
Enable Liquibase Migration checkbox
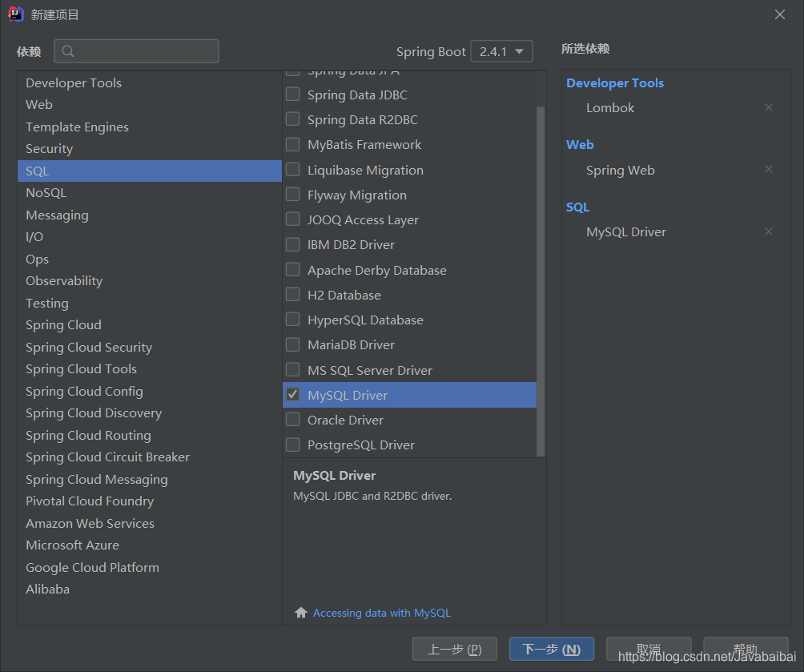coord(293,169)
